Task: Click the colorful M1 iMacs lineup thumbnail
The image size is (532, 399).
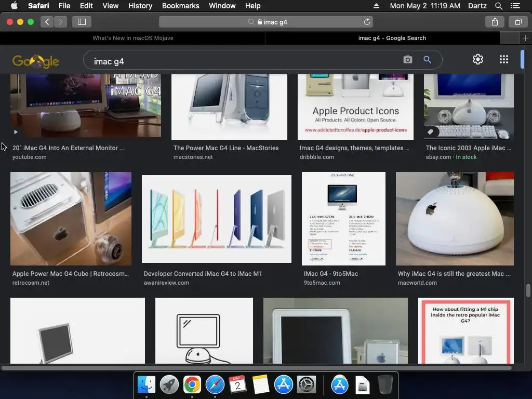Action: click(x=217, y=219)
